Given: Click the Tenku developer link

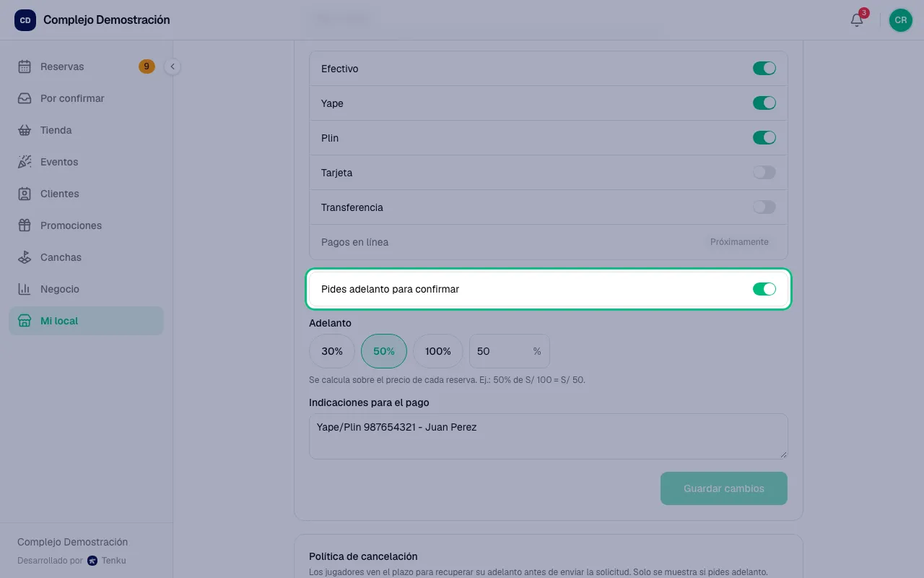Looking at the screenshot, I should pos(107,561).
